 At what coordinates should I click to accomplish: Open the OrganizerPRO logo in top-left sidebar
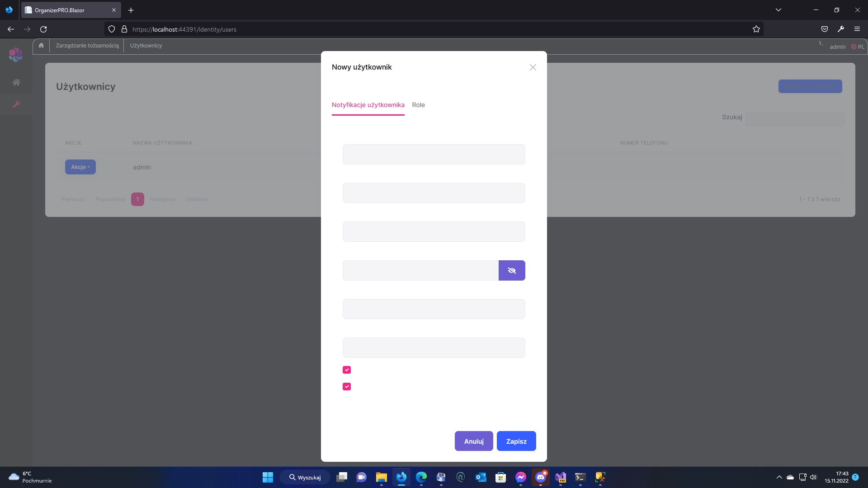click(15, 54)
